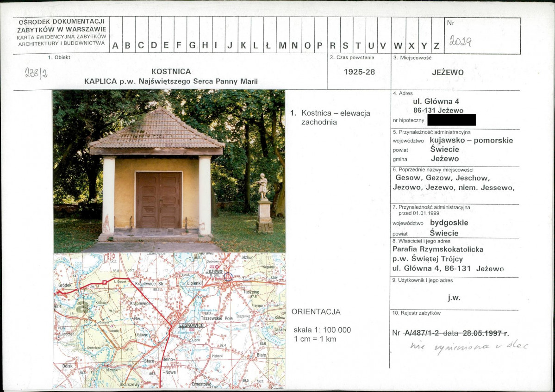Click the 'gmina' label
The height and width of the screenshot is (392, 555).
click(x=400, y=160)
